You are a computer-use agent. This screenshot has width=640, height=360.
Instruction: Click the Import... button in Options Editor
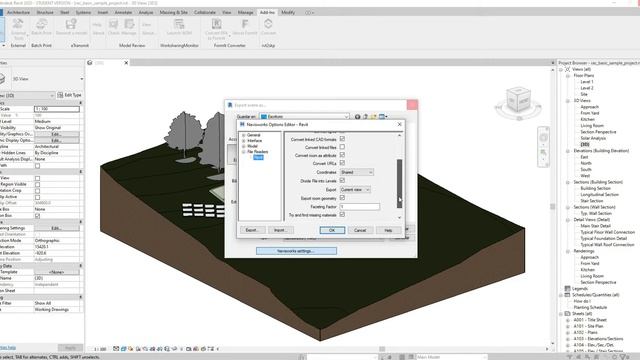(280, 230)
